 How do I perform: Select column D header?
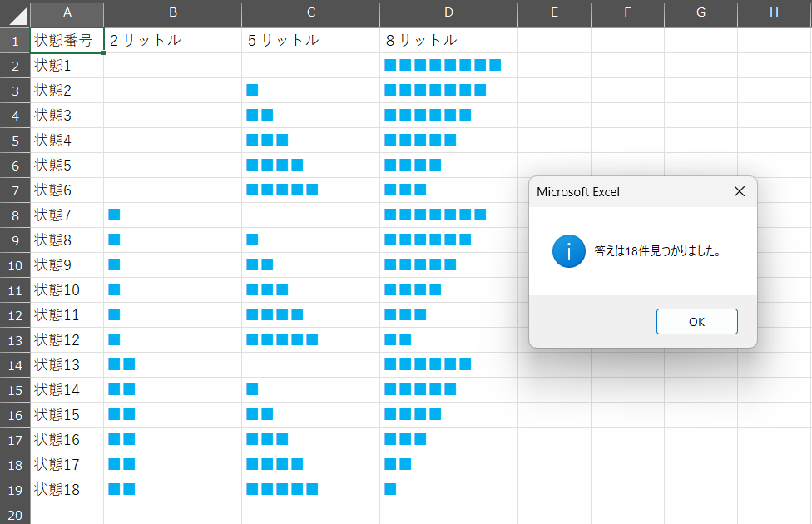[449, 12]
